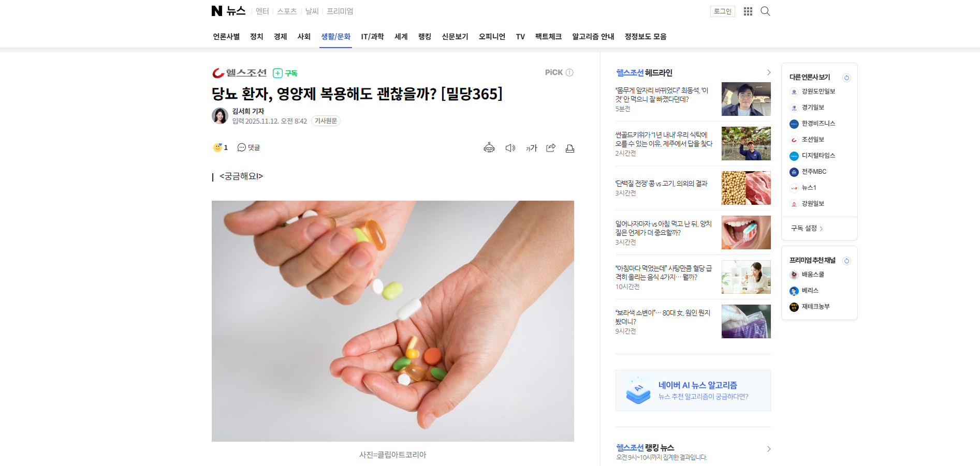Click the 로그인 button
The width and height of the screenshot is (980, 466).
point(722,11)
